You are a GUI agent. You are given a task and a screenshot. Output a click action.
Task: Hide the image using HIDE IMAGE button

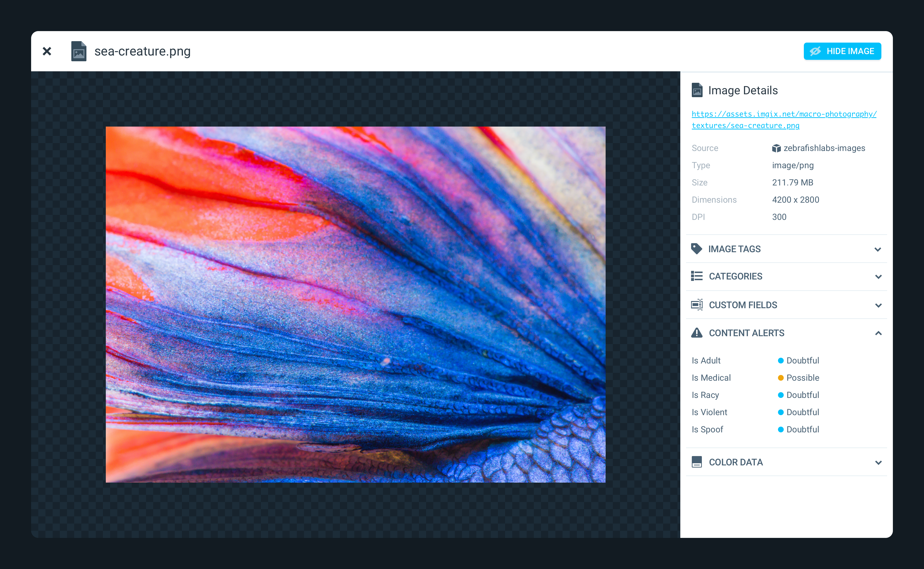tap(842, 51)
